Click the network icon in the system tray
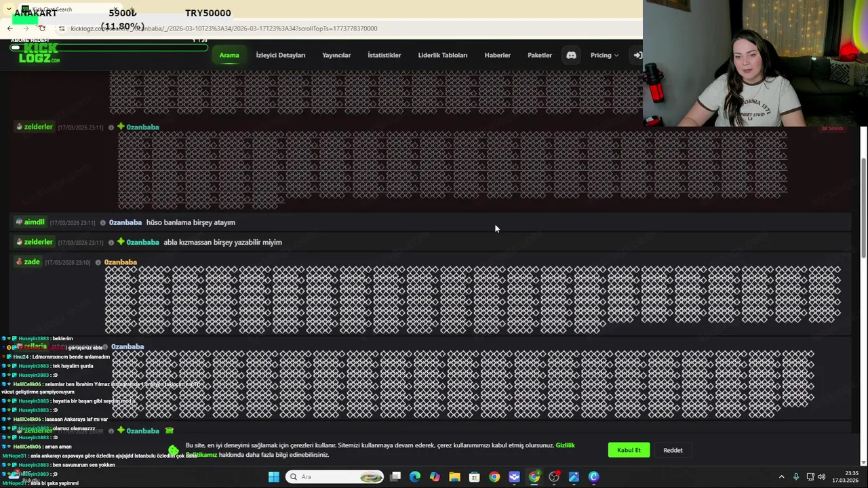Viewport: 868px width, 488px height. [x=810, y=477]
